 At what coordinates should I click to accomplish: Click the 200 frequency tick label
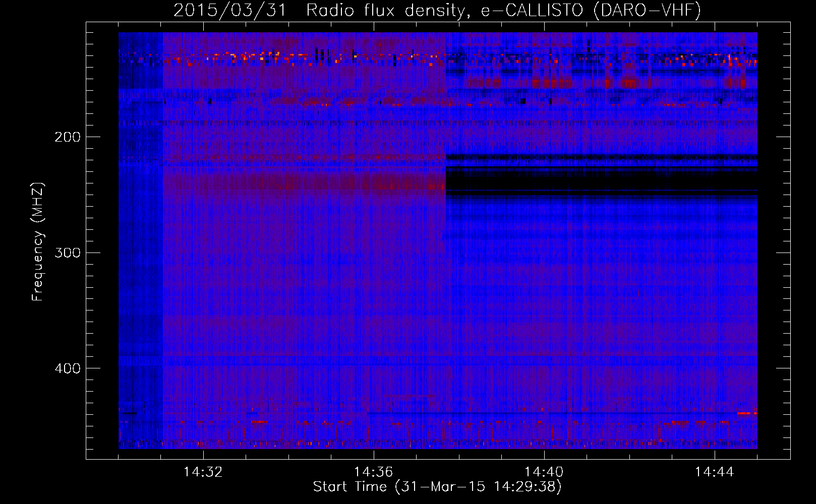68,137
